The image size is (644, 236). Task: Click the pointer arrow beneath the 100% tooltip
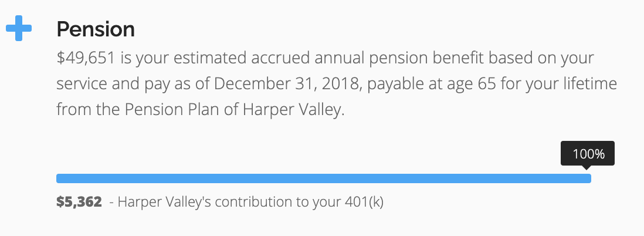pyautogui.click(x=588, y=169)
